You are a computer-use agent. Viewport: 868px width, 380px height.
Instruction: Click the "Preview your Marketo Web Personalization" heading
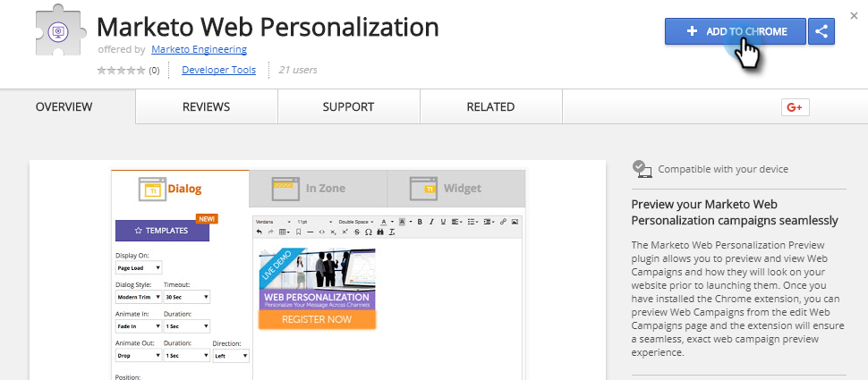735,213
